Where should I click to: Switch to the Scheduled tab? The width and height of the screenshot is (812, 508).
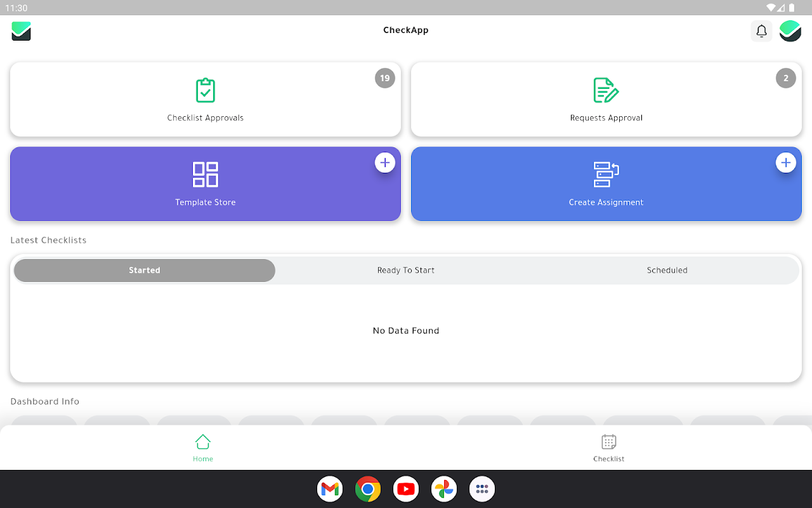pos(667,271)
